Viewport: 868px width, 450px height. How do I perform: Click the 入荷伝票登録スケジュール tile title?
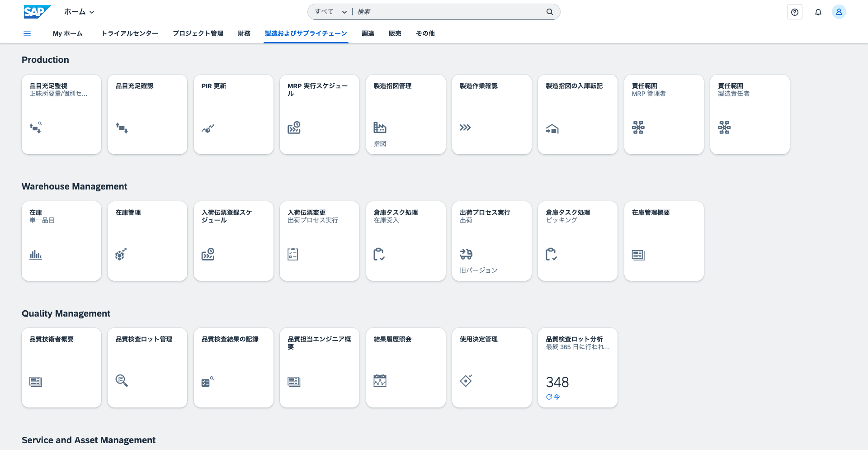pos(227,216)
